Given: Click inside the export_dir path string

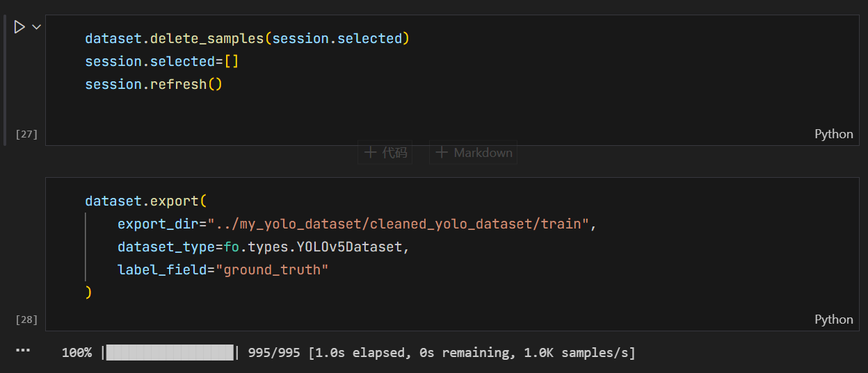Looking at the screenshot, I should click(399, 224).
